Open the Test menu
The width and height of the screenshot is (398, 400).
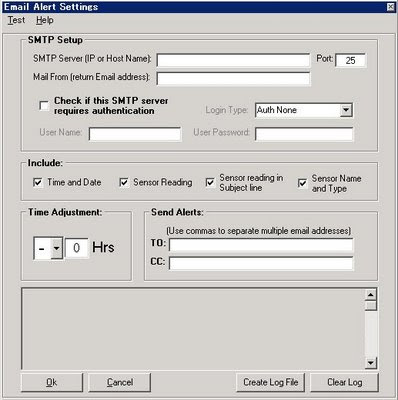click(x=16, y=20)
